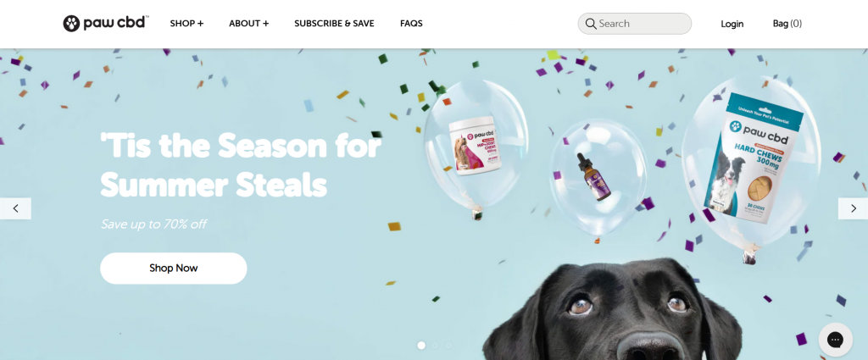This screenshot has height=360, width=868.
Task: Open the Bag (0) cart link
Action: pyautogui.click(x=787, y=24)
